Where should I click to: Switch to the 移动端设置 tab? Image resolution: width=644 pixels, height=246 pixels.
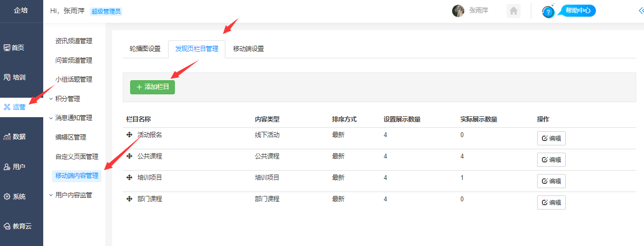pyautogui.click(x=248, y=49)
